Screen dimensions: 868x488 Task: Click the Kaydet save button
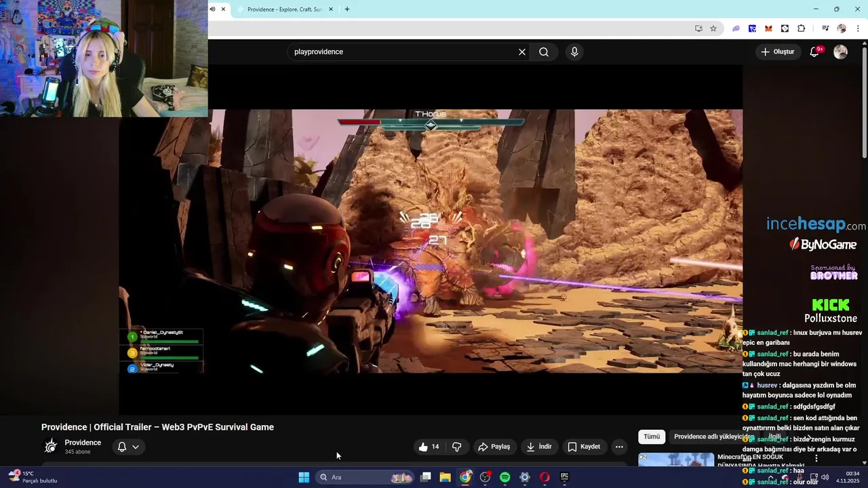pos(584,447)
